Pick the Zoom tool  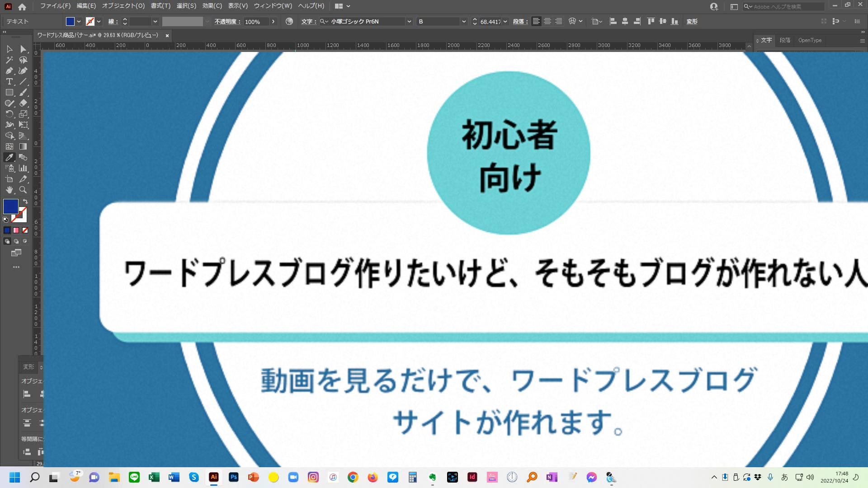pyautogui.click(x=23, y=190)
